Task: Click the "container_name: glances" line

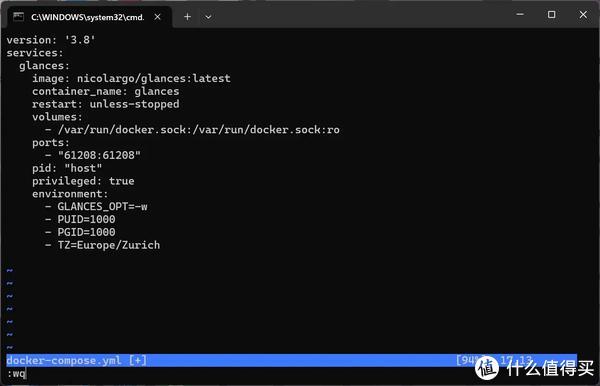Action: point(106,91)
